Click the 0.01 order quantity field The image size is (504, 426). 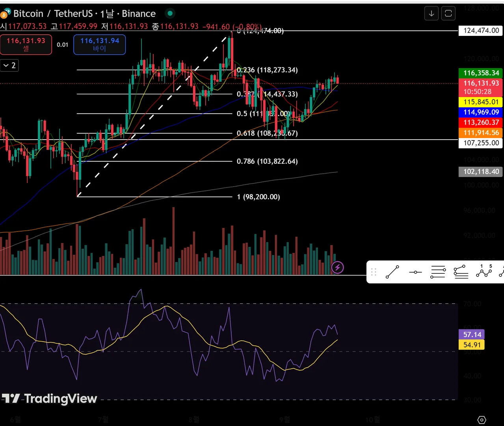pyautogui.click(x=63, y=45)
